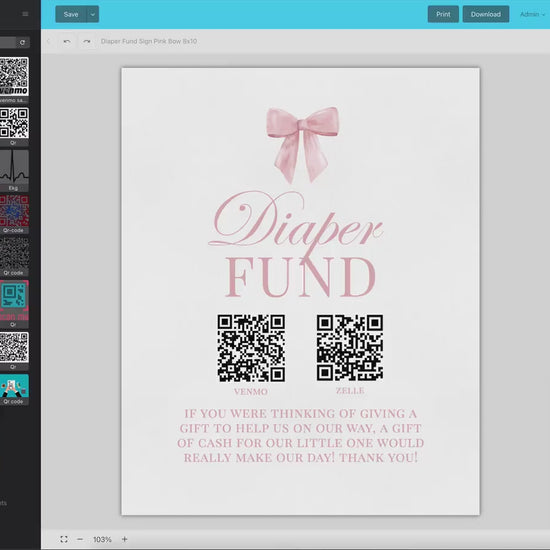Image resolution: width=550 pixels, height=550 pixels.
Task: Open the hamburger menu in the sidebar
Action: pos(25,14)
